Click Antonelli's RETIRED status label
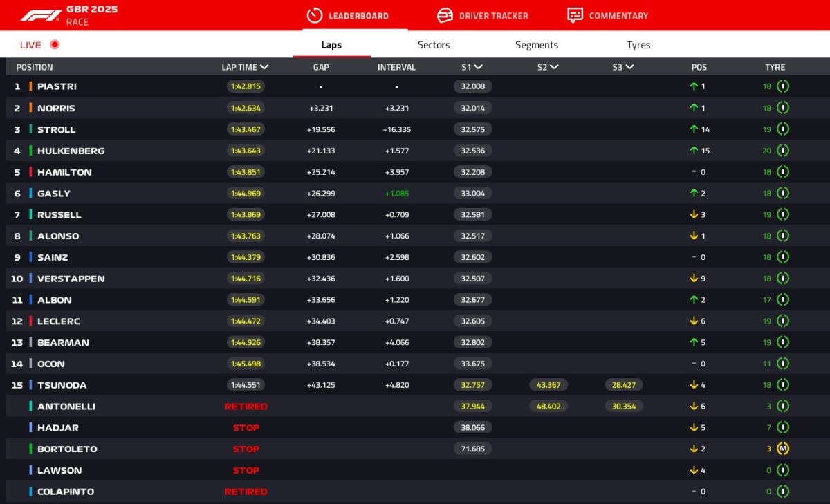The width and height of the screenshot is (830, 504). [x=246, y=407]
